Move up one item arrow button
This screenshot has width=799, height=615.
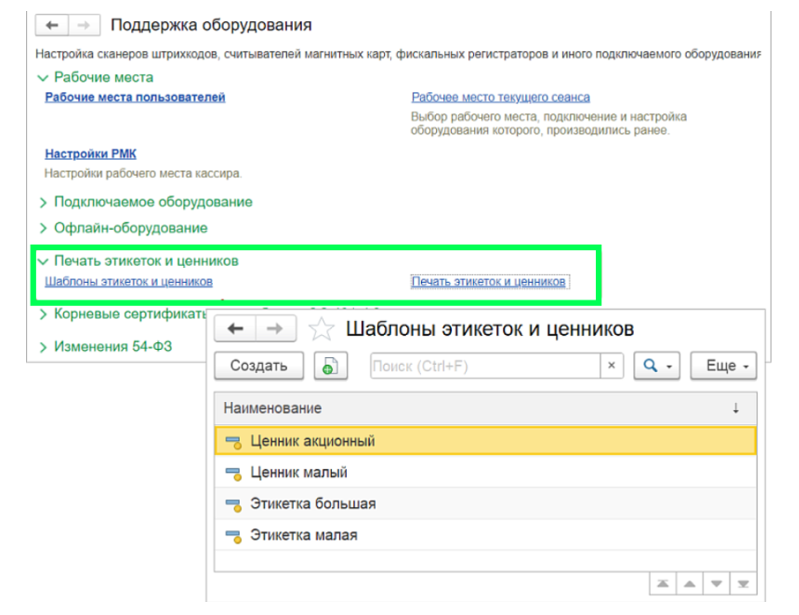pos(689,583)
